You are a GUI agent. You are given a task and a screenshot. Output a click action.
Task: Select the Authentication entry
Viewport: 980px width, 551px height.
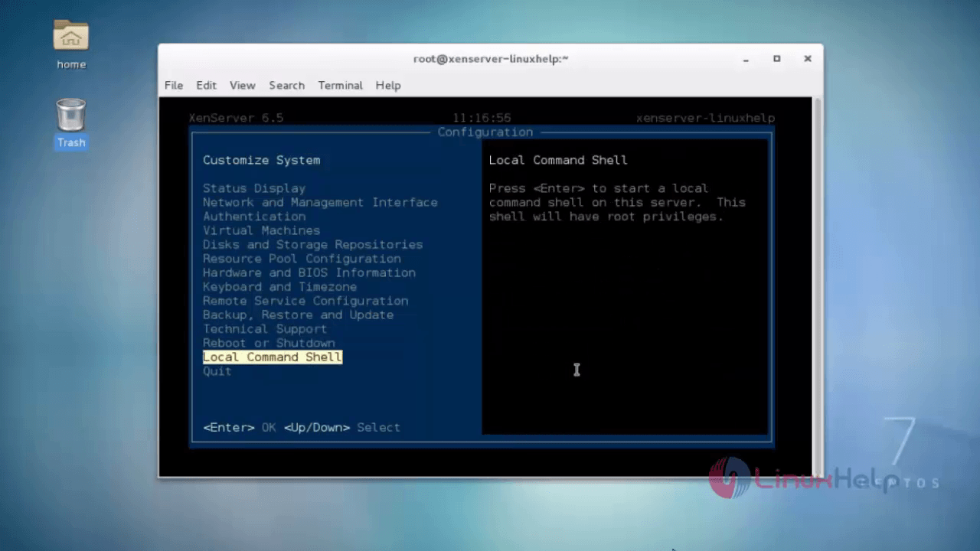point(254,217)
